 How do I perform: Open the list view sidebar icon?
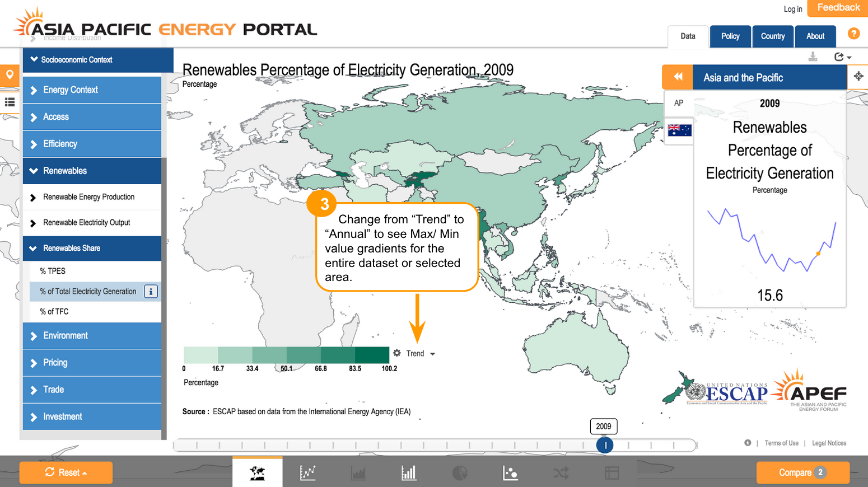pos(10,102)
